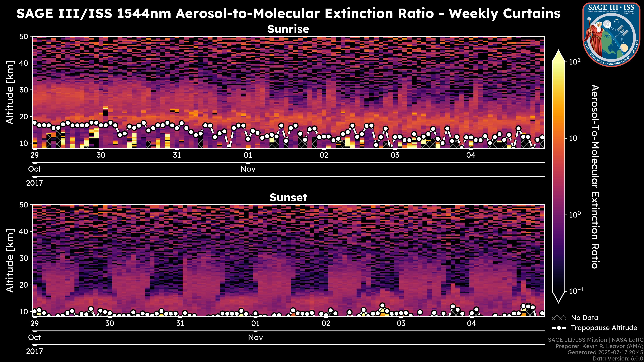Click the 31 date tick on Sunrise axis
The image size is (644, 362).
(177, 155)
